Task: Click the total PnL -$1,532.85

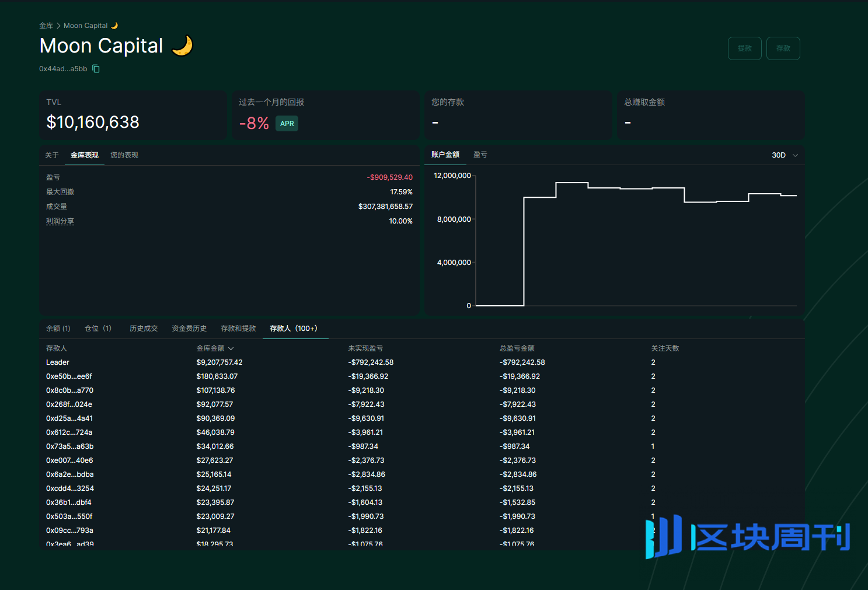Action: click(517, 502)
